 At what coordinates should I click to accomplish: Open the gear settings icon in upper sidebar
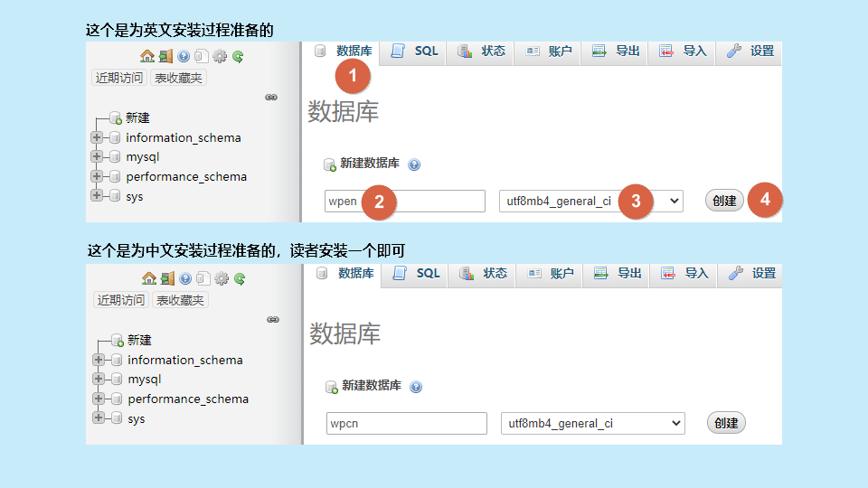tap(220, 56)
